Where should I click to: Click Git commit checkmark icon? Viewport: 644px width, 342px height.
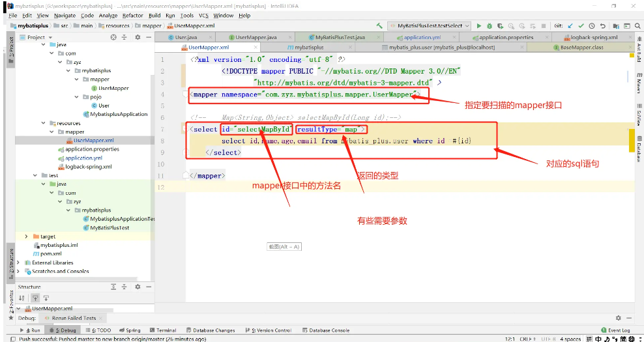(581, 25)
